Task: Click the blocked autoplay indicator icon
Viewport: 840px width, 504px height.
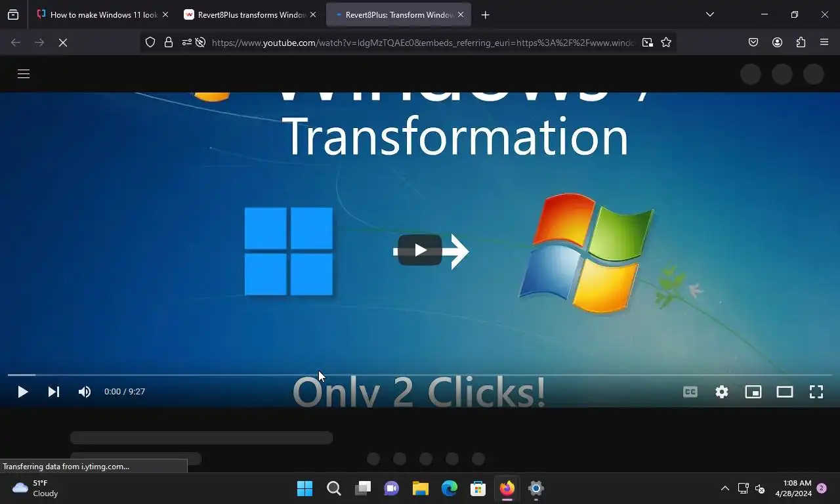Action: [x=200, y=43]
